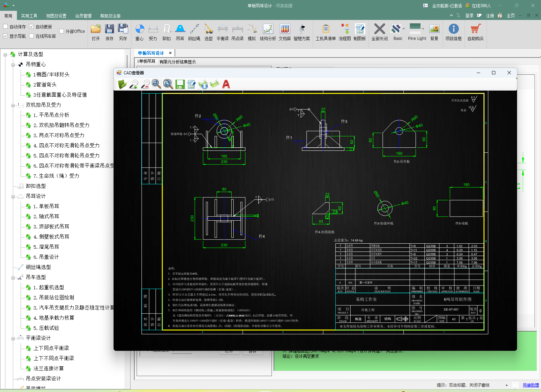The height and width of the screenshot is (392, 541).
Task: Open the Pine Light theme dropdown arrow
Action: tap(423, 29)
